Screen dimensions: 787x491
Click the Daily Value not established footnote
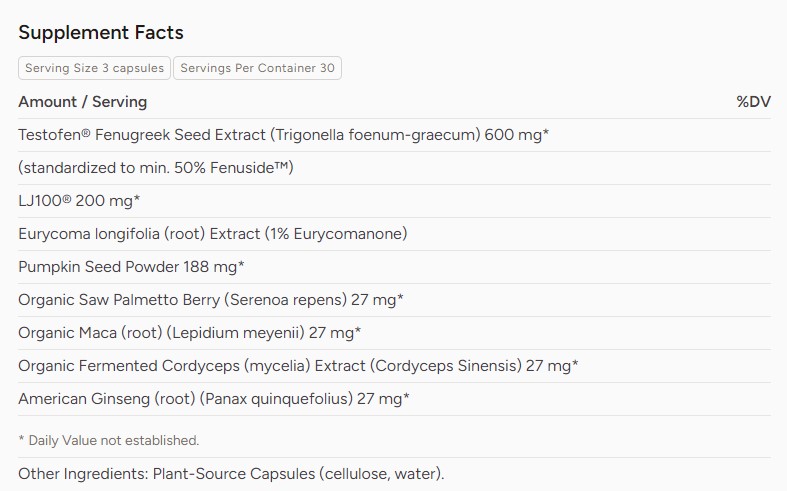[x=109, y=440]
